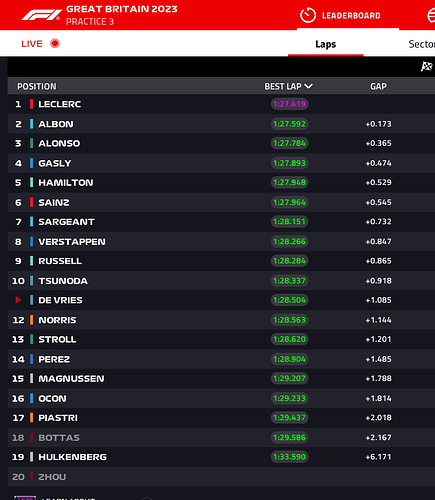Click the chequered flag icon
The image size is (435, 500).
click(427, 66)
